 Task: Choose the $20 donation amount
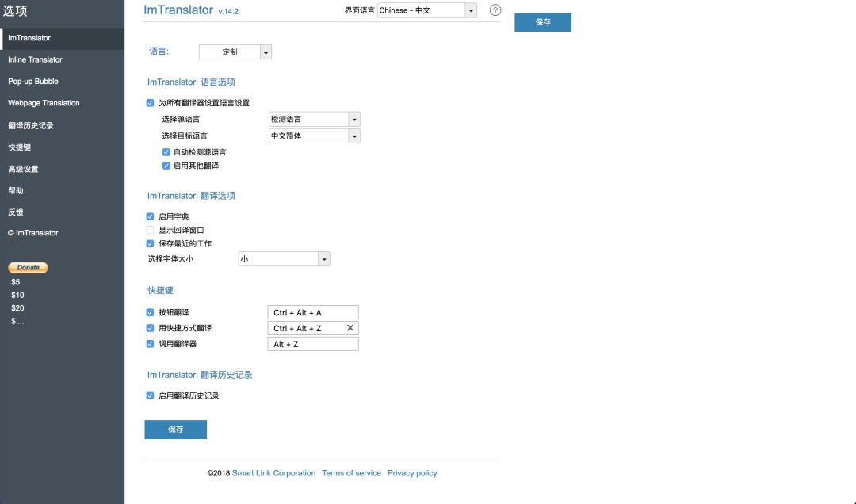[x=17, y=308]
